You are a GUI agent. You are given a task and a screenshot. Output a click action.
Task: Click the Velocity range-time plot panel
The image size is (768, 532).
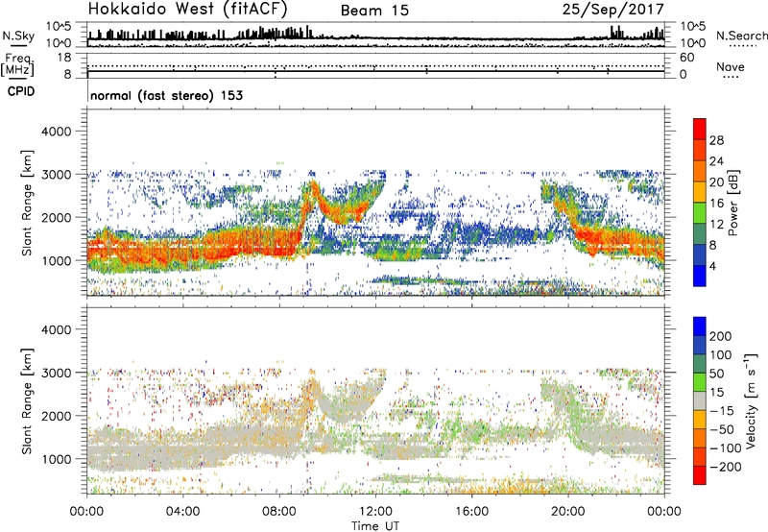click(375, 400)
